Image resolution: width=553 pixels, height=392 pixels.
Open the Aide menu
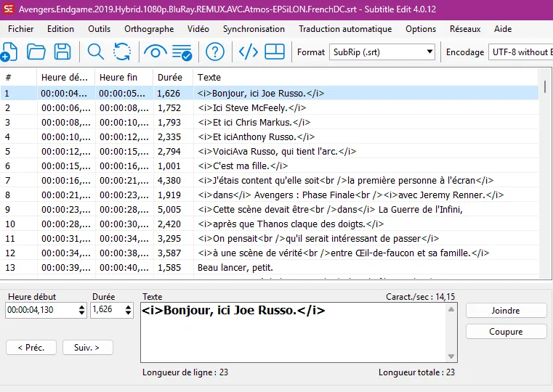click(x=503, y=29)
